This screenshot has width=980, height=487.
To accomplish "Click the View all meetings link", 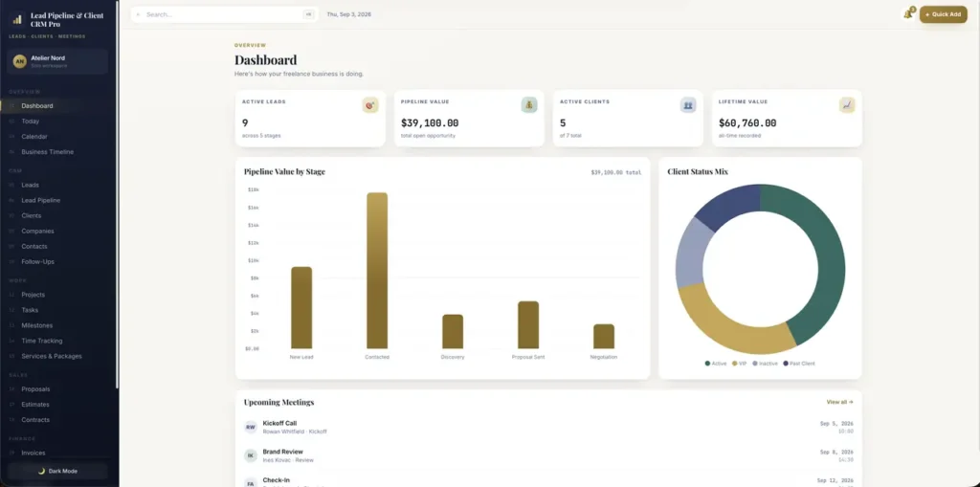I will (x=839, y=402).
